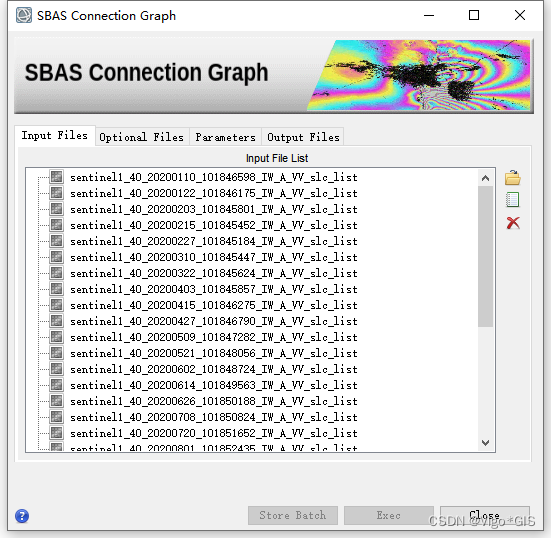The width and height of the screenshot is (551, 538).
Task: Click file icon for sentinel1_40_20200626 row
Action: pyautogui.click(x=56, y=400)
